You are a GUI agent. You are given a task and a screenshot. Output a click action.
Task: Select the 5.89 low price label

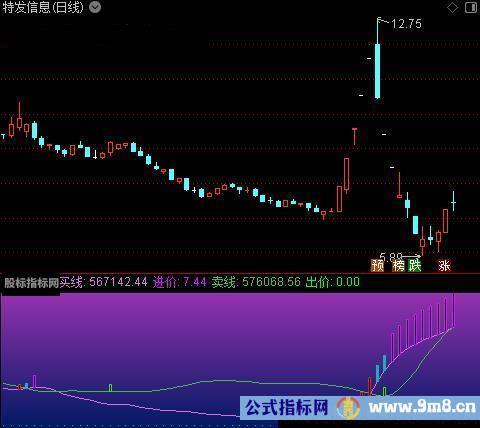click(391, 257)
